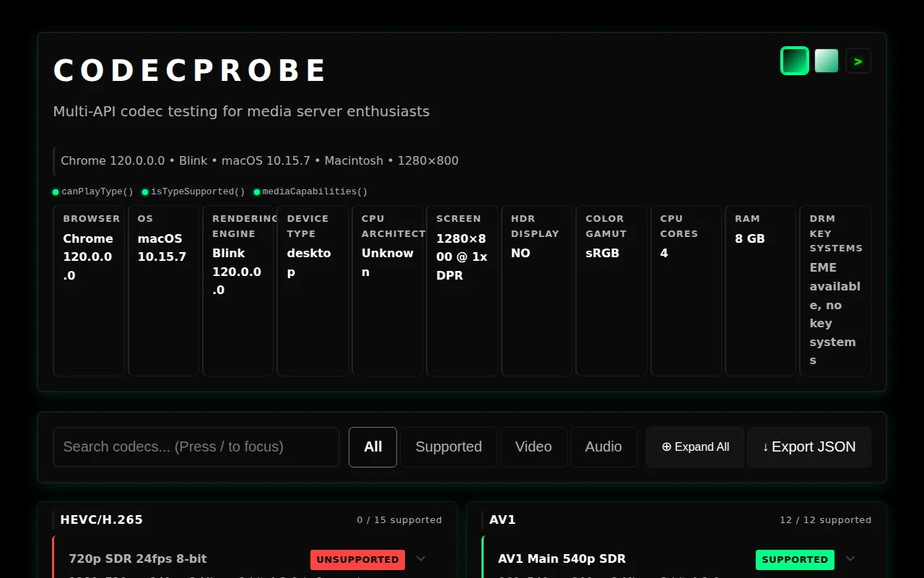Click the mediaCapabilities() legend item

pyautogui.click(x=310, y=191)
